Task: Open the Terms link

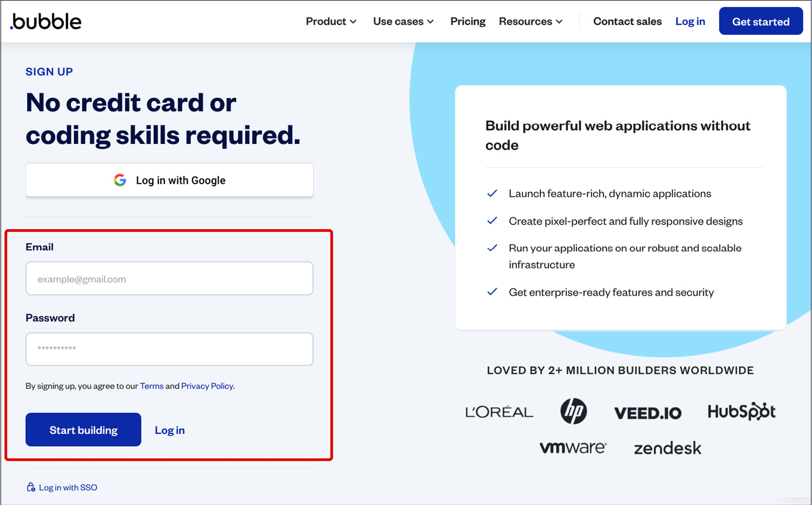Action: [x=152, y=386]
